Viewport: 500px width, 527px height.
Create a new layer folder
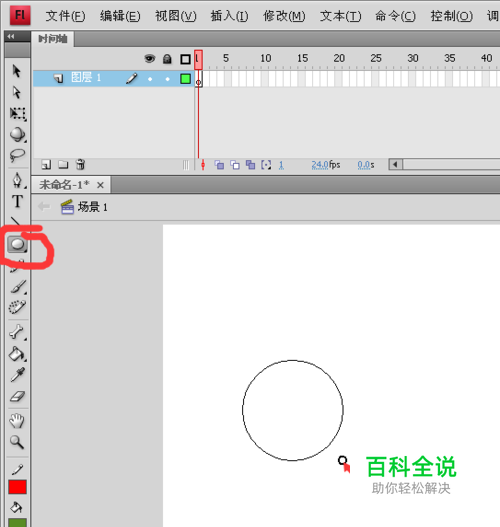[63, 165]
